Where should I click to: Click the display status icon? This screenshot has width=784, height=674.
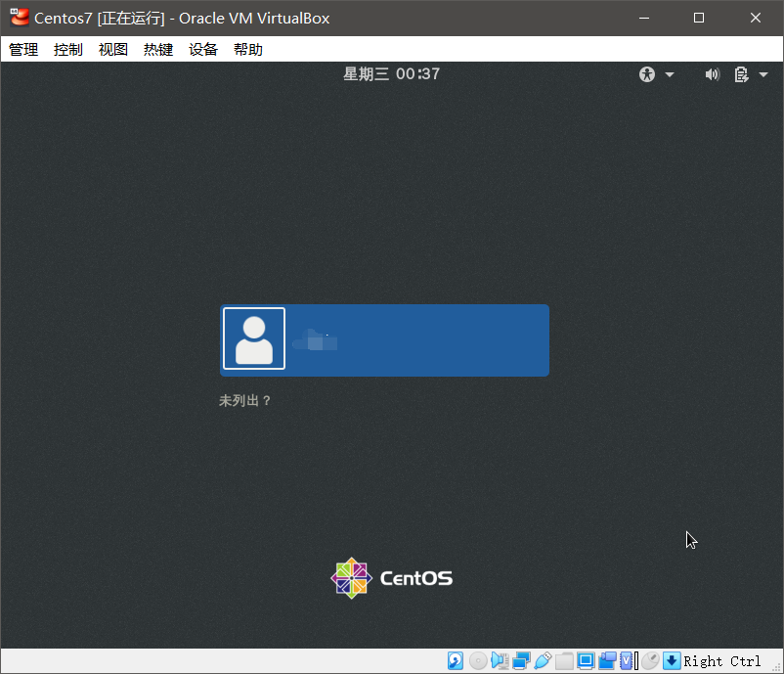(x=586, y=661)
